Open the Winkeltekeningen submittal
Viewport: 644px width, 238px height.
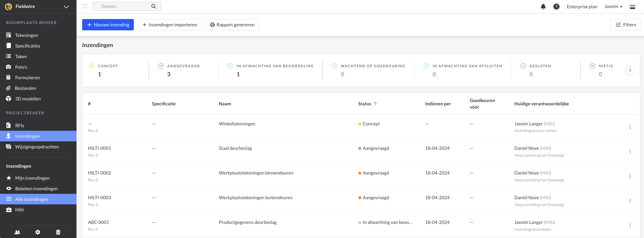coord(237,124)
